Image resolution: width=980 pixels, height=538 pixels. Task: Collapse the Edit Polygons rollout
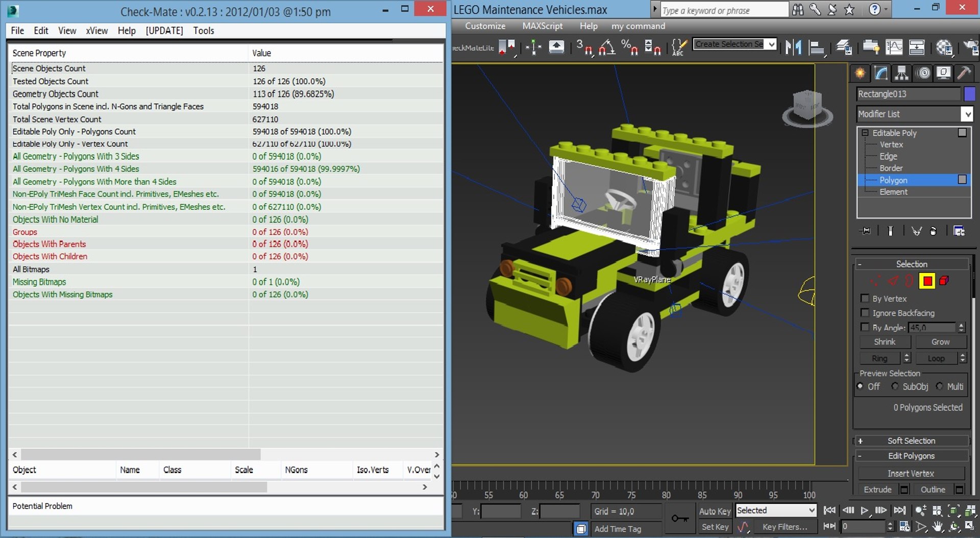[x=911, y=456]
